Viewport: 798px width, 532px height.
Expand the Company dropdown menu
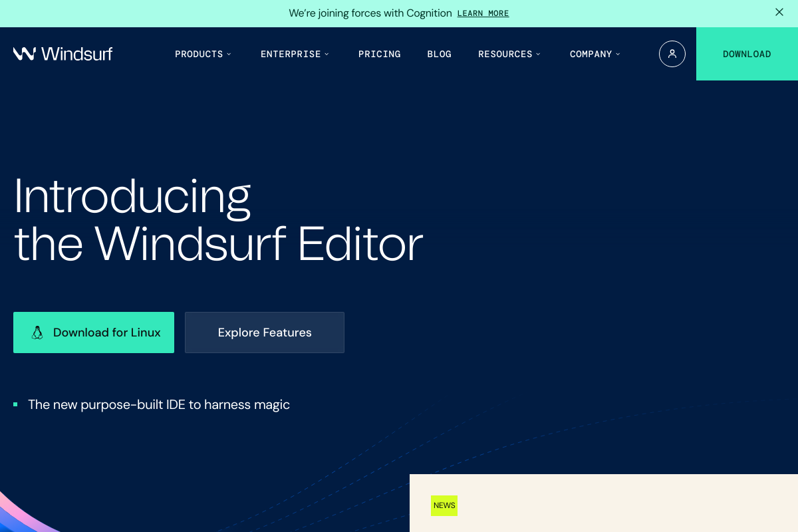tap(595, 54)
